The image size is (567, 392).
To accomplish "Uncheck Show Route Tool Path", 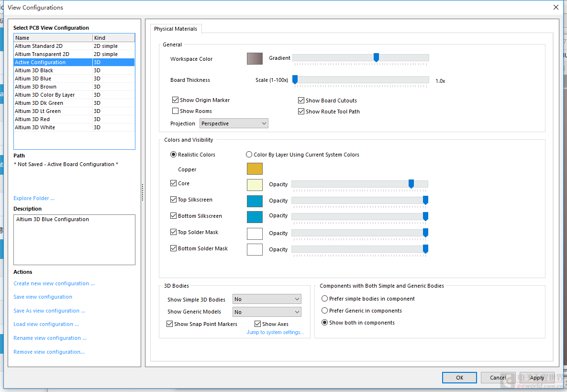I will click(301, 112).
